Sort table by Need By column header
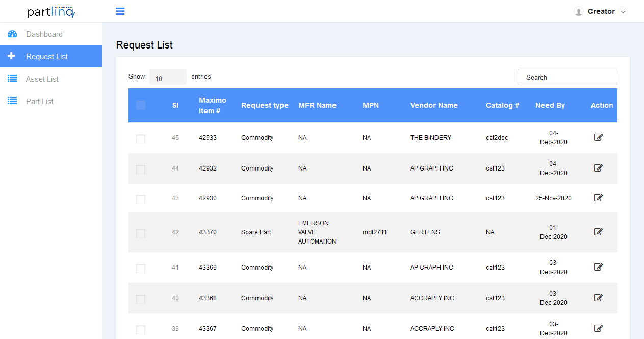 tap(550, 105)
